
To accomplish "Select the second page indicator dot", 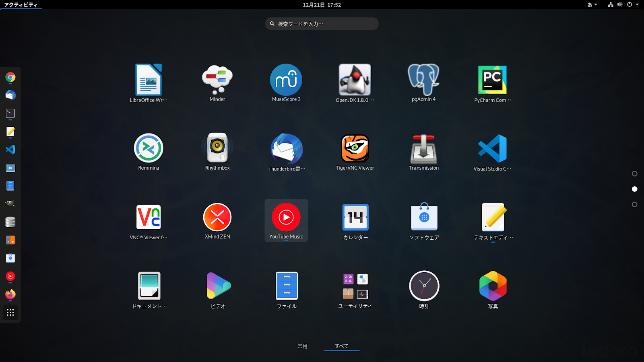I will [635, 189].
